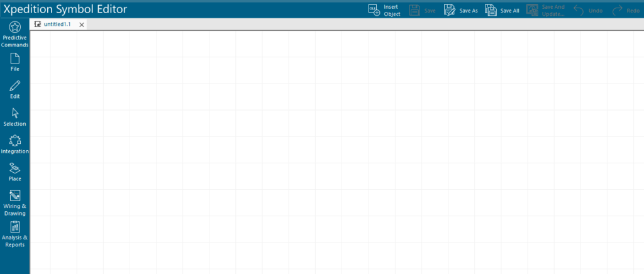This screenshot has width=644, height=274.
Task: Click Save And Update button
Action: (x=545, y=10)
